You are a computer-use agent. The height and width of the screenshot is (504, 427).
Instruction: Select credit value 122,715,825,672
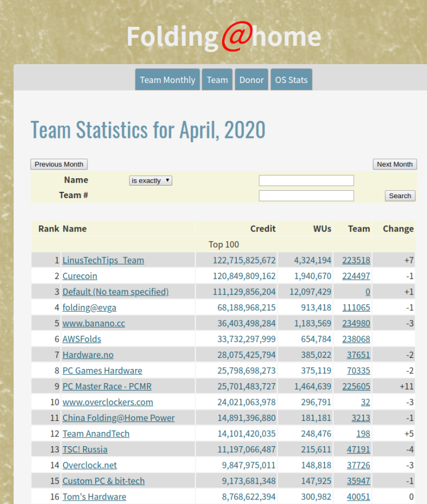pyautogui.click(x=244, y=261)
